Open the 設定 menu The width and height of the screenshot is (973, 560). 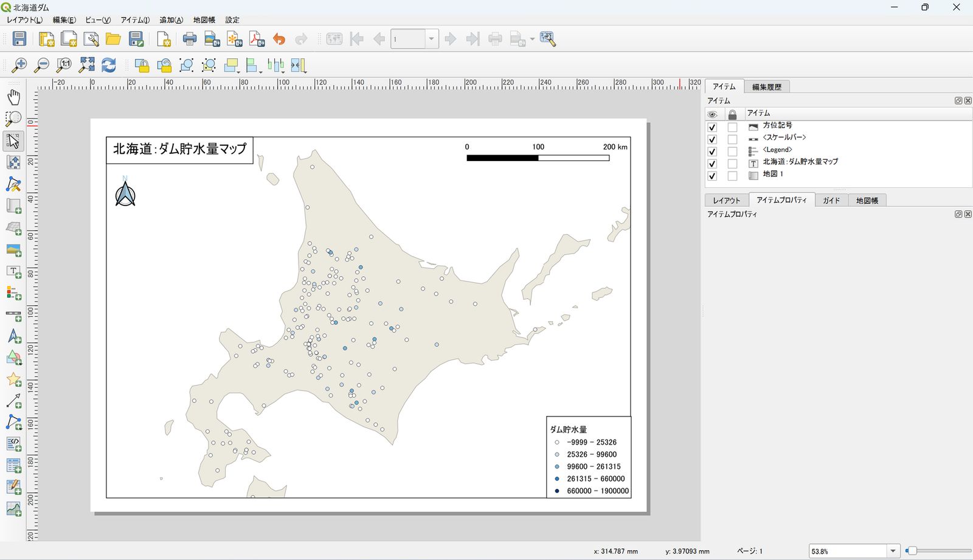click(232, 20)
